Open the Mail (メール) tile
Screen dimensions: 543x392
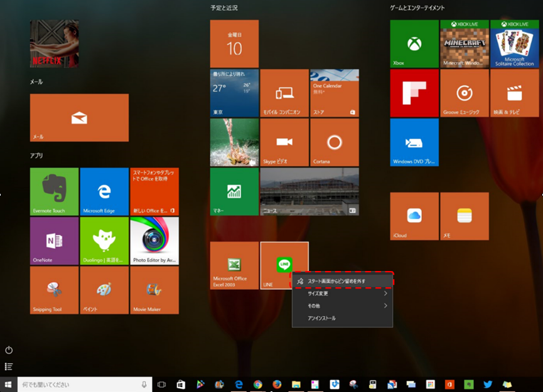79,118
